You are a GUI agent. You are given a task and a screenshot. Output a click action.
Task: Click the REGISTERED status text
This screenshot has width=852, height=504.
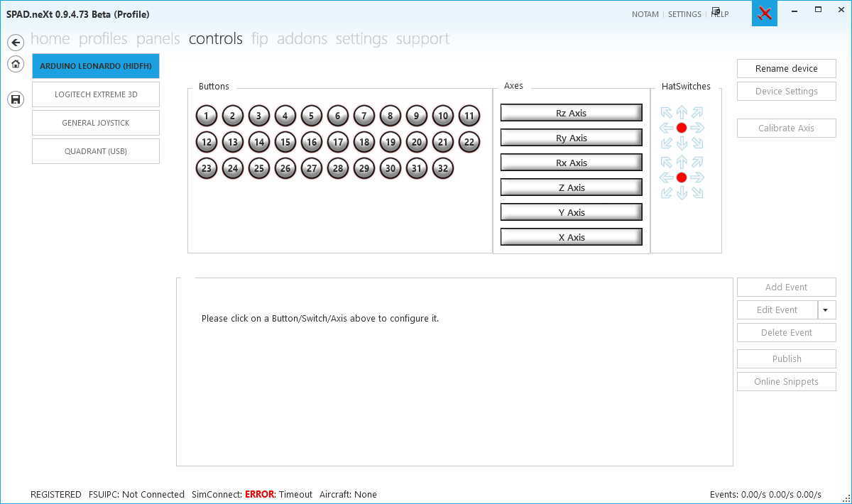pyautogui.click(x=56, y=494)
